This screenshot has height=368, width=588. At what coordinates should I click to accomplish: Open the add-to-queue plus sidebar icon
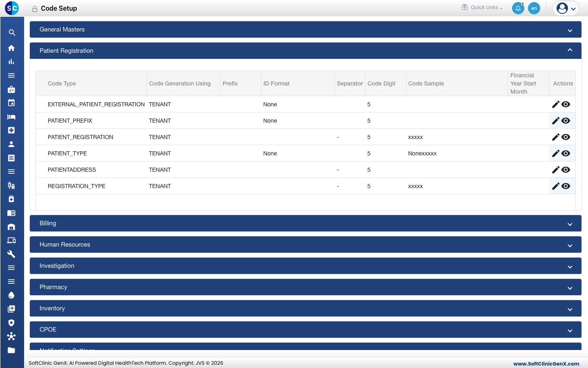click(x=11, y=309)
